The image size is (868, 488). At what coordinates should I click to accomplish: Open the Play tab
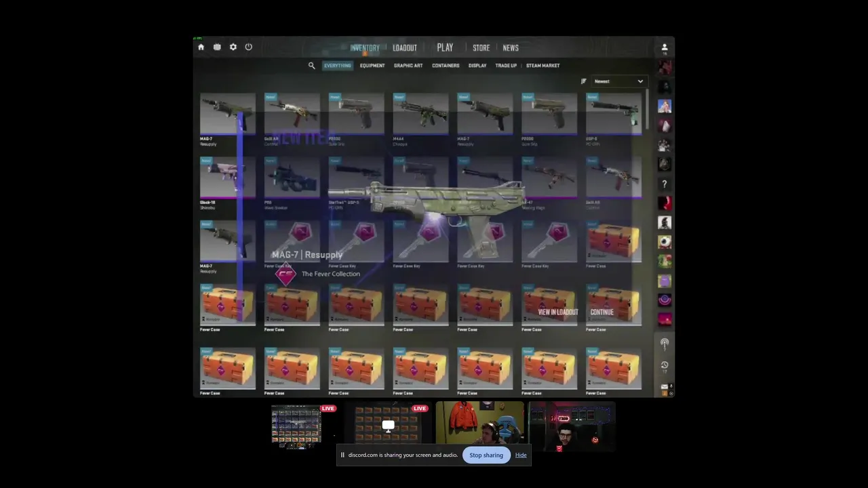point(445,47)
